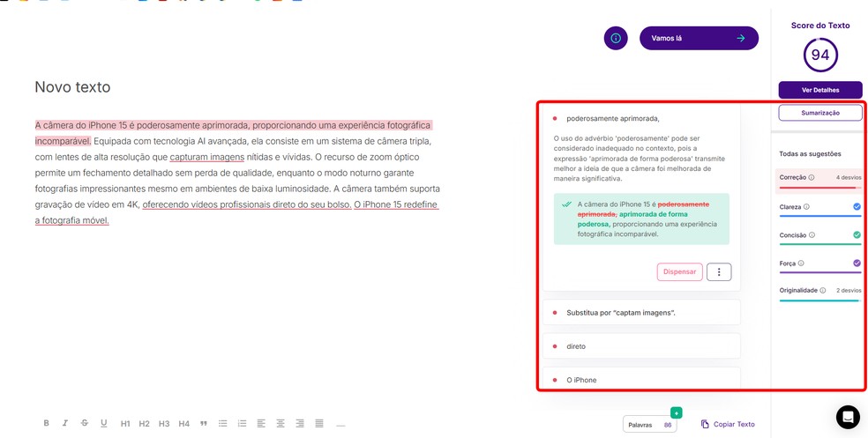
Task: Click the Vamos lá button
Action: pyautogui.click(x=699, y=38)
